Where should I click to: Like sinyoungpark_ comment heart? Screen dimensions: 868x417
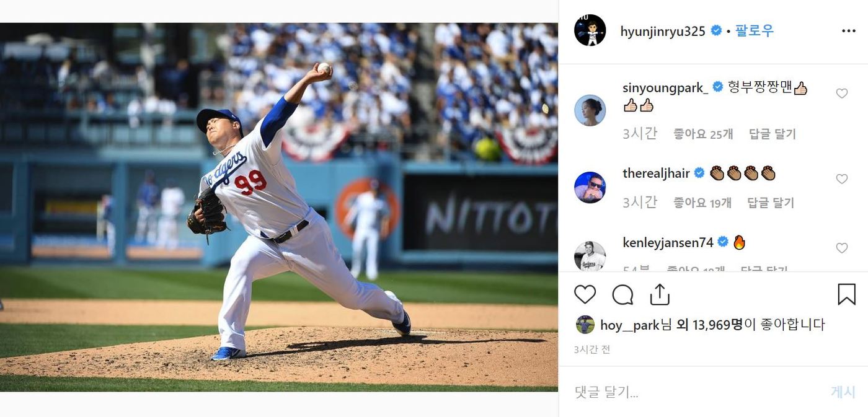click(841, 94)
